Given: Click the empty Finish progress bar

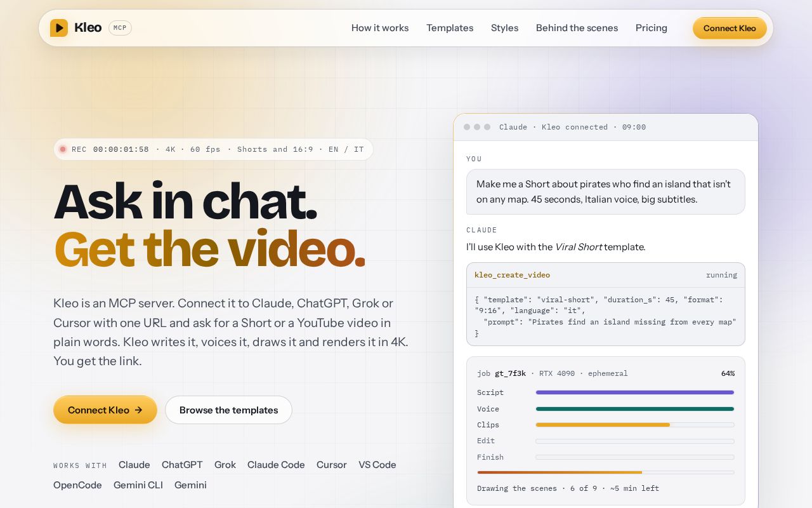Looking at the screenshot, I should click(x=635, y=457).
